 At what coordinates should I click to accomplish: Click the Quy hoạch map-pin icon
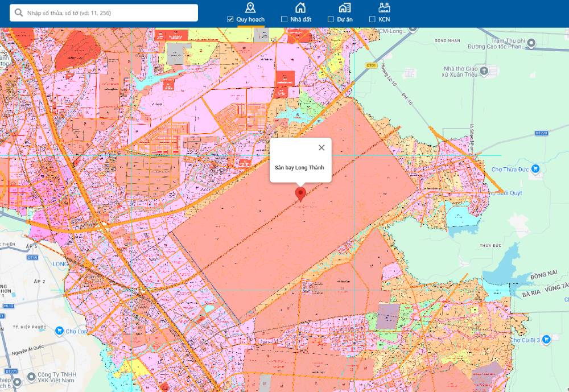point(250,7)
